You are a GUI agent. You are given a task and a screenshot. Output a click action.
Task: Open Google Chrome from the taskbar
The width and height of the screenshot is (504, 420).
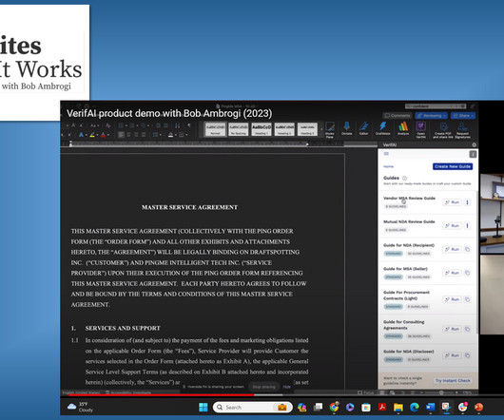coord(334,407)
